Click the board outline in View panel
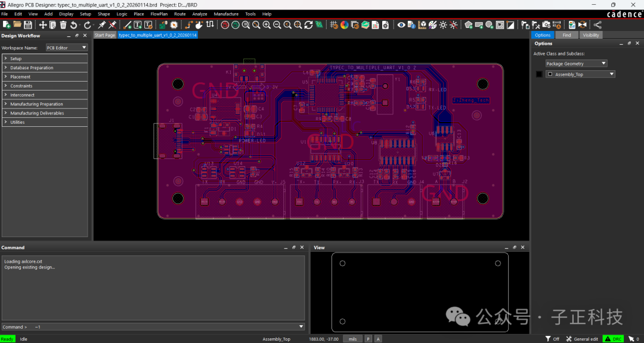Viewport: 644px width, 343px height. pos(420,292)
